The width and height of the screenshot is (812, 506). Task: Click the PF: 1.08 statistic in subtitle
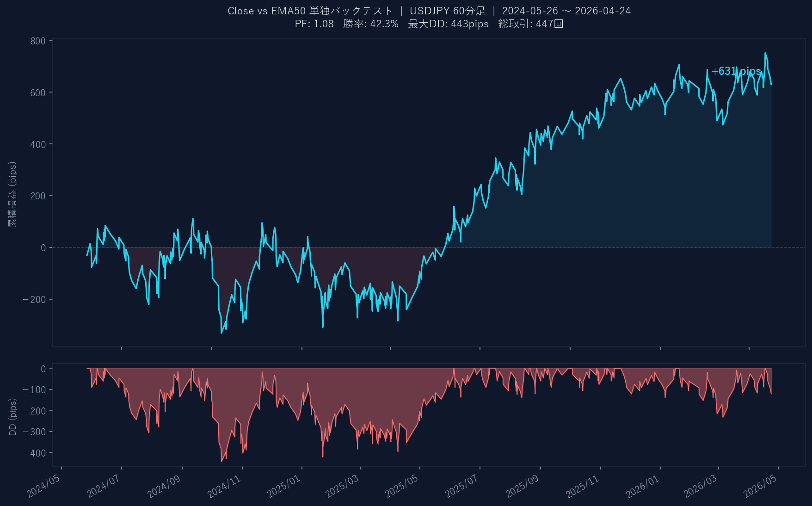(314, 24)
